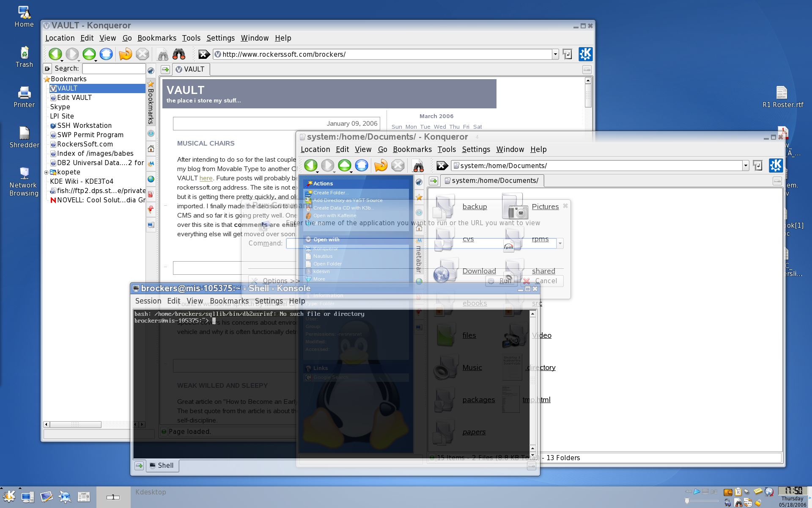
Task: Click Stop icon in VAULT window toolbar
Action: (143, 54)
